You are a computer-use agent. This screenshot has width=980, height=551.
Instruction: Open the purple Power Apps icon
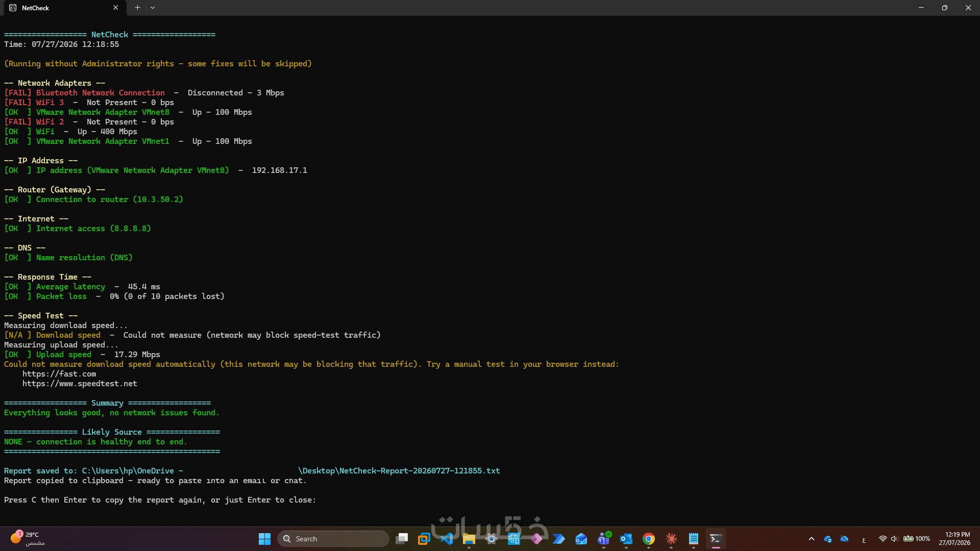[536, 539]
